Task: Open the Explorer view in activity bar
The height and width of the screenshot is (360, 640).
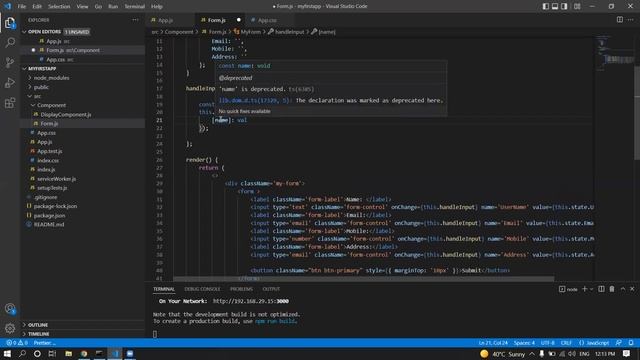Action: pos(10,23)
